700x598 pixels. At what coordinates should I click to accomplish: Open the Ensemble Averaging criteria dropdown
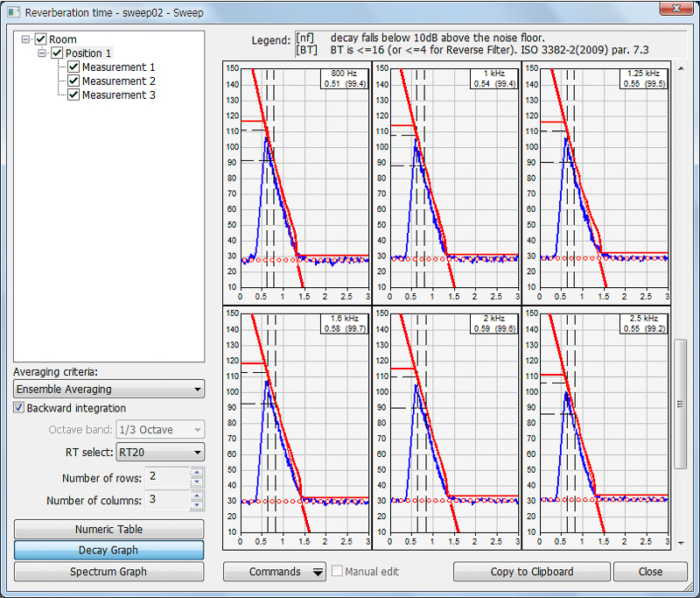pyautogui.click(x=108, y=389)
